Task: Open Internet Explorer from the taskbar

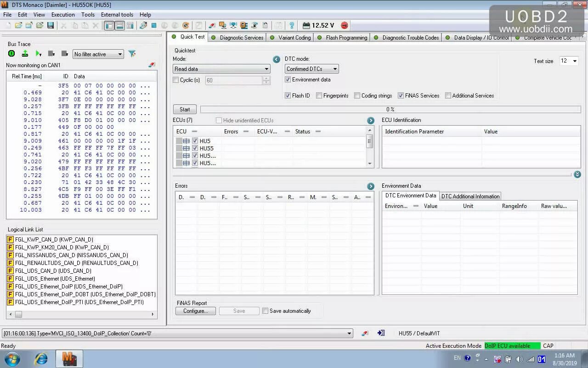Action: point(41,359)
